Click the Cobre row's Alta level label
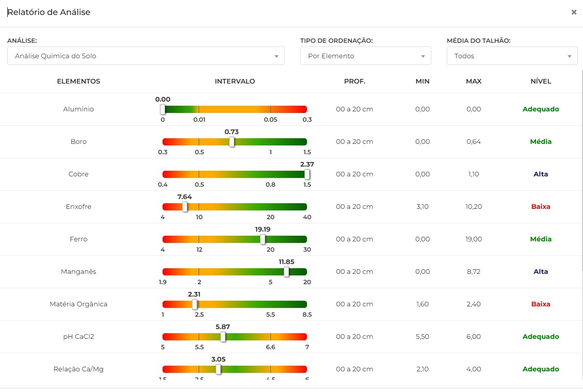Viewport: 583px width, 392px height. (x=541, y=174)
